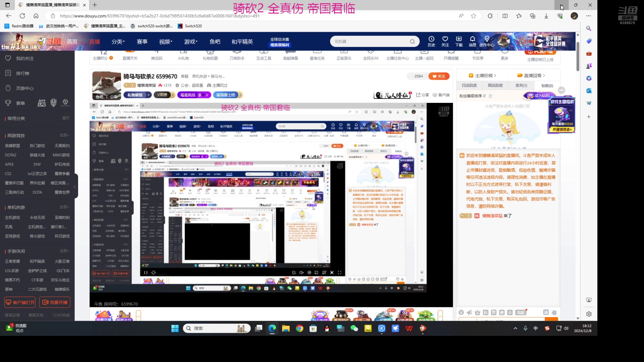Click 礼物展馆 badge button
Screen dimensions: 644x362
138,95
